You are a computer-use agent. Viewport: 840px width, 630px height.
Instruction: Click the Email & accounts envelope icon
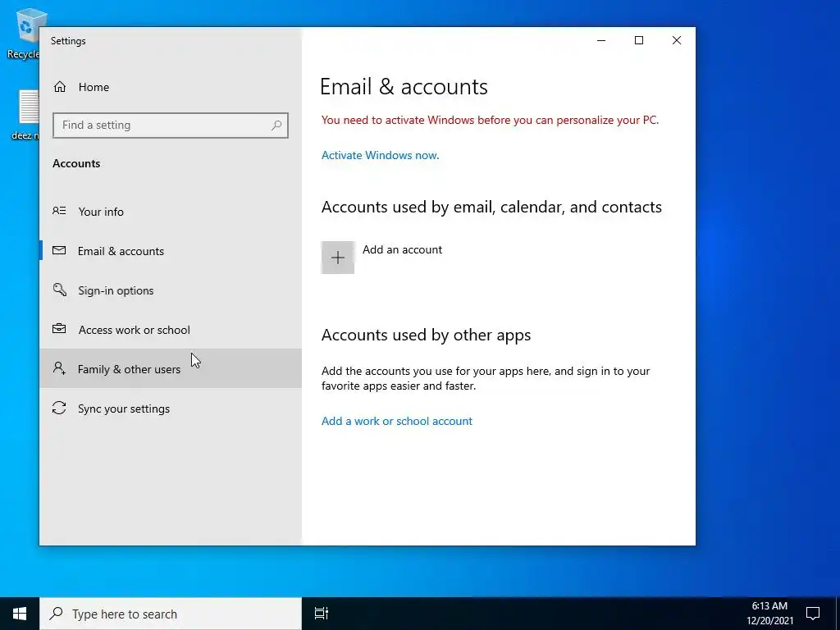59,250
